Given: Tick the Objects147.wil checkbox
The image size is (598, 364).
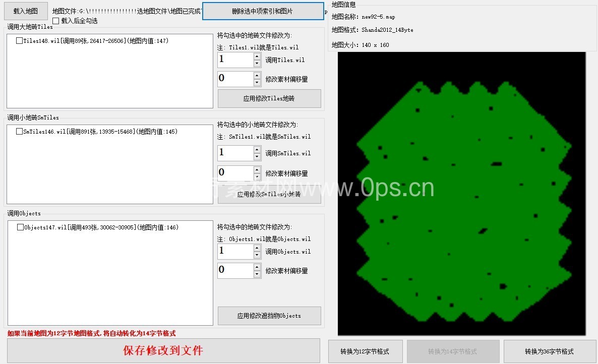Looking at the screenshot, I should [x=20, y=227].
